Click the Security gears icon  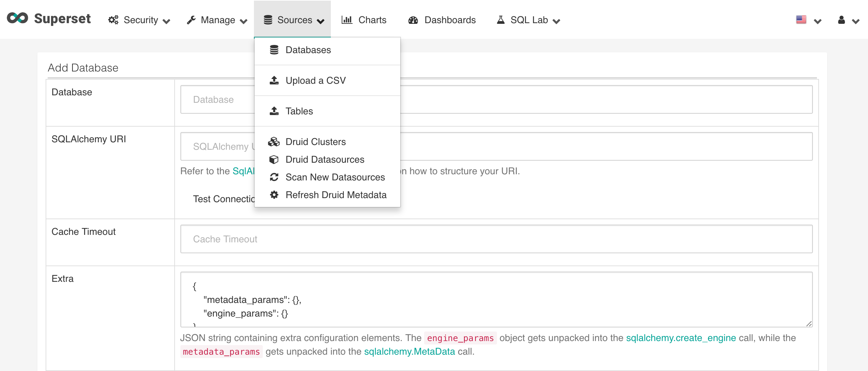pyautogui.click(x=113, y=20)
